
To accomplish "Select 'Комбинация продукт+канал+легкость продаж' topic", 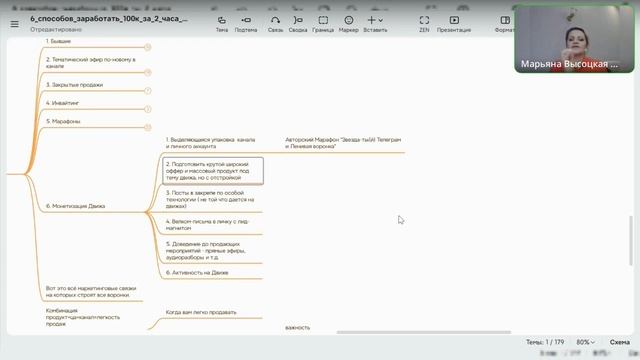I will 83,317.
